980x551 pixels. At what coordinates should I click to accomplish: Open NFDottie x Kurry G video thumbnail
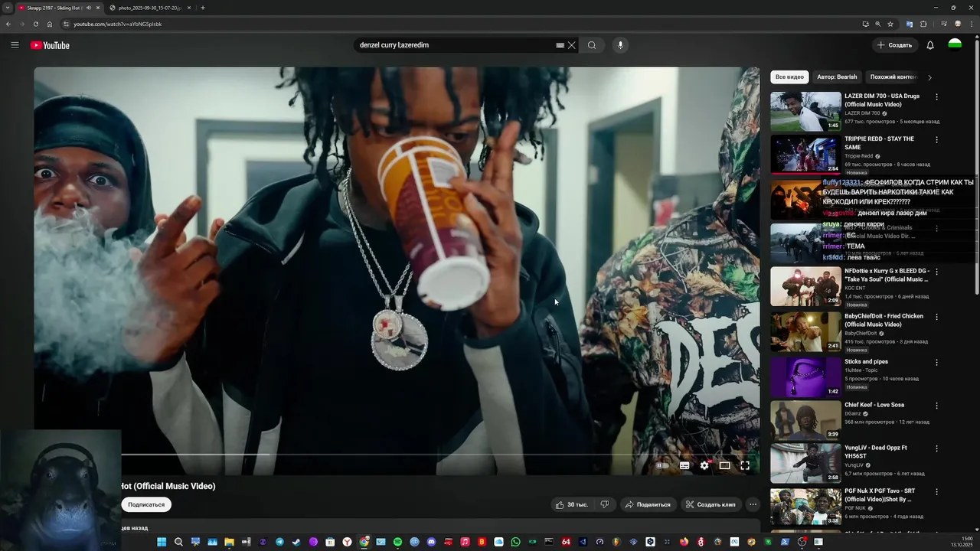click(x=805, y=286)
